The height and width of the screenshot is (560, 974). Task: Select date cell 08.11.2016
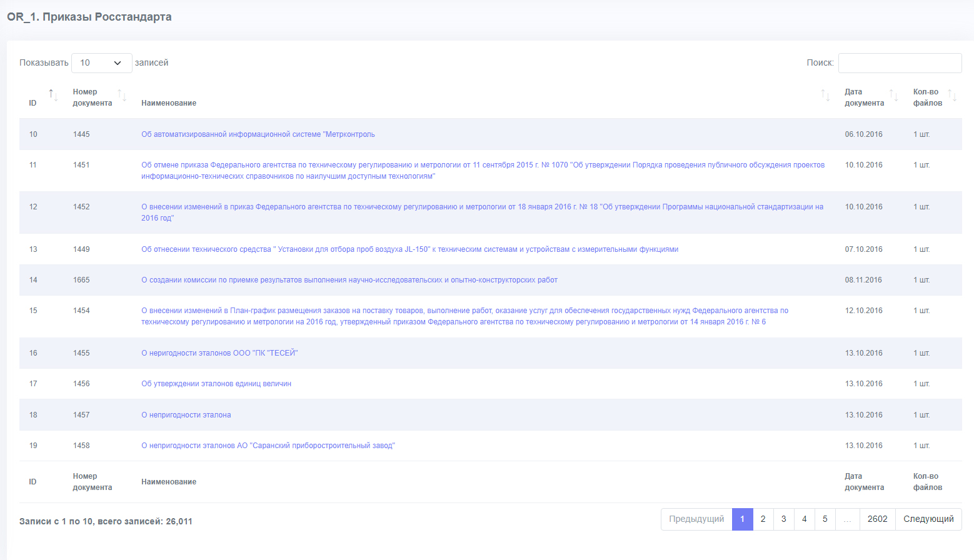tap(863, 280)
